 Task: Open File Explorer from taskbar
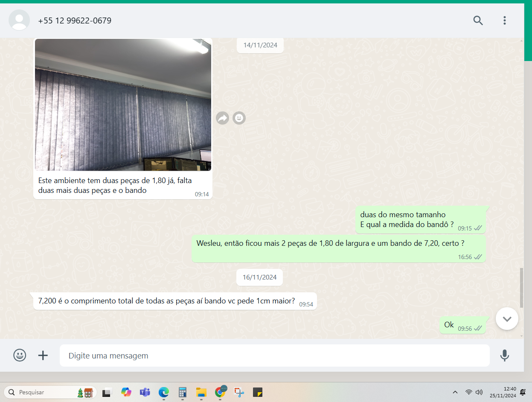[x=201, y=392]
